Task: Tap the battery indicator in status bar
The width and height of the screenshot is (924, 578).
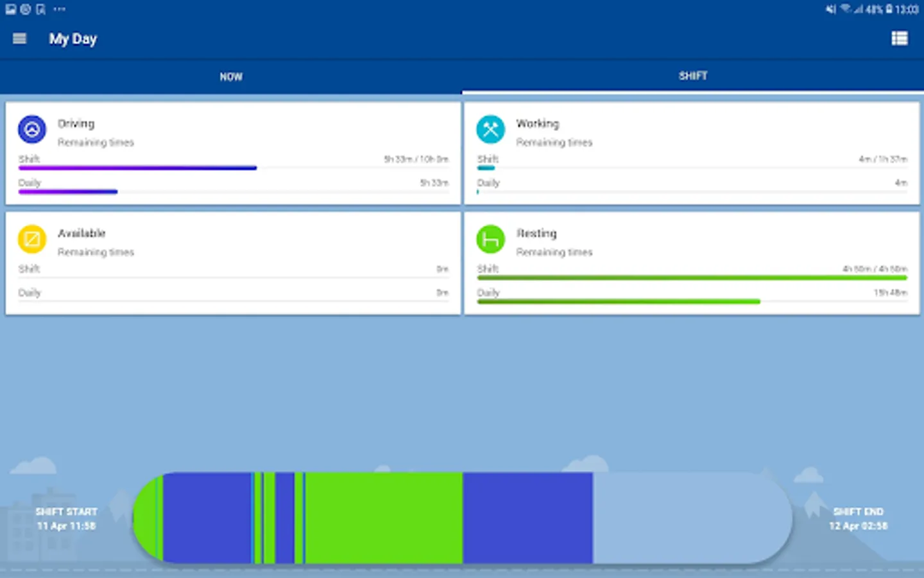Action: pos(889,9)
